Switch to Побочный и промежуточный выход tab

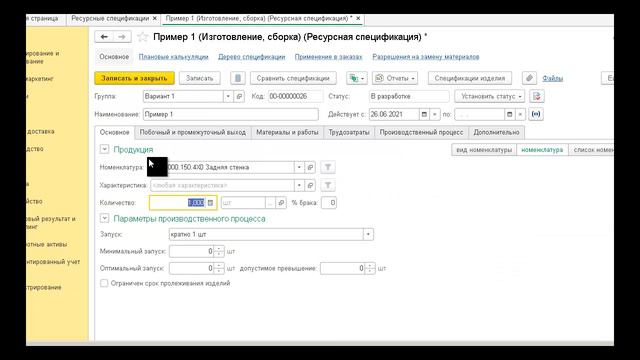[x=193, y=132]
